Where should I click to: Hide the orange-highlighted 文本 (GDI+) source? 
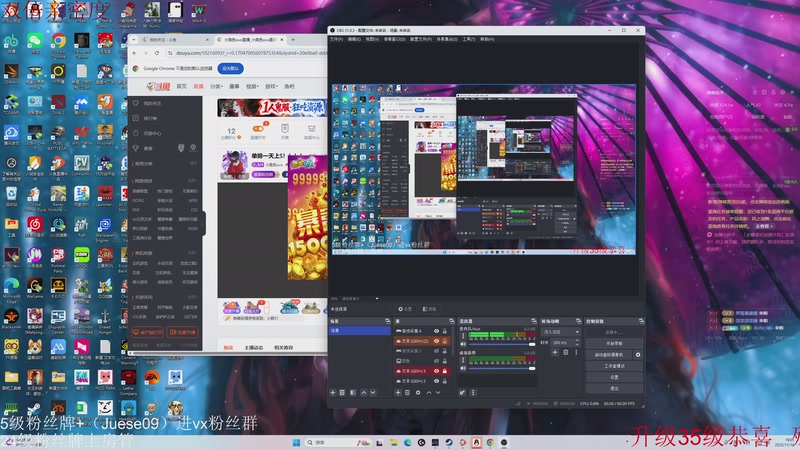point(436,341)
